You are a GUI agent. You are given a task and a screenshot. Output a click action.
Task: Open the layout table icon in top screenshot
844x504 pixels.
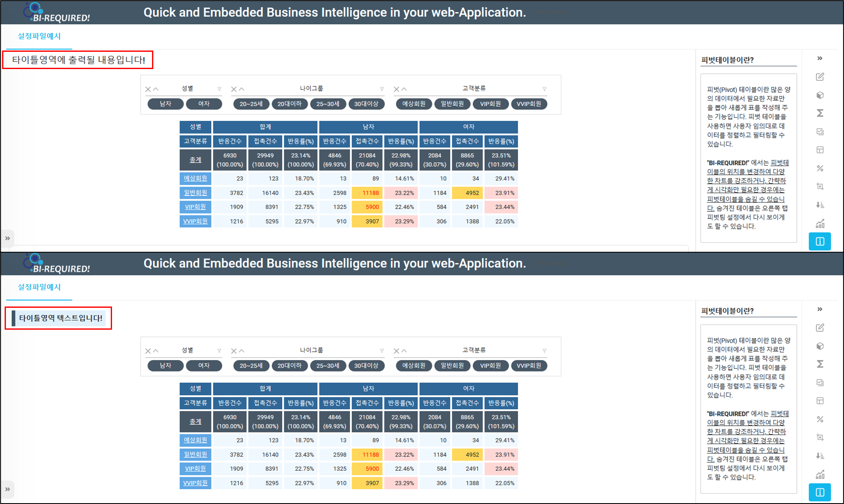(x=820, y=150)
